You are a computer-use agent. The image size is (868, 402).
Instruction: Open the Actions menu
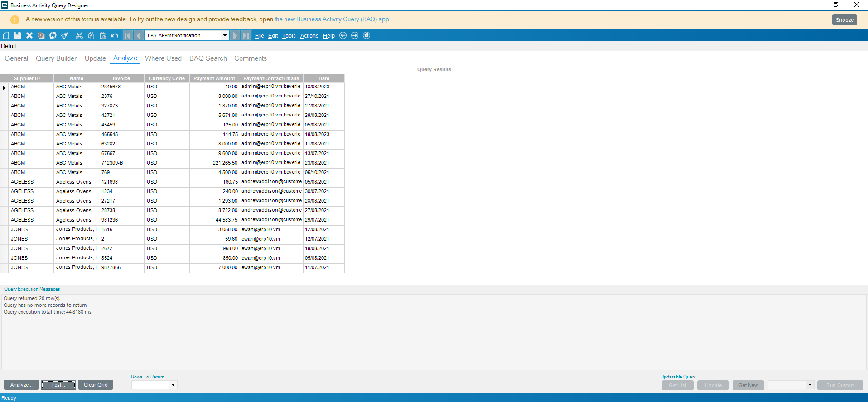coord(309,36)
